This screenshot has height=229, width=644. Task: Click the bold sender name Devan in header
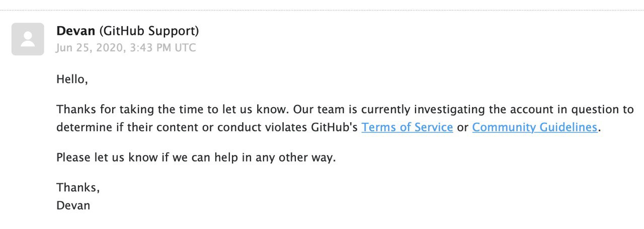(x=76, y=31)
